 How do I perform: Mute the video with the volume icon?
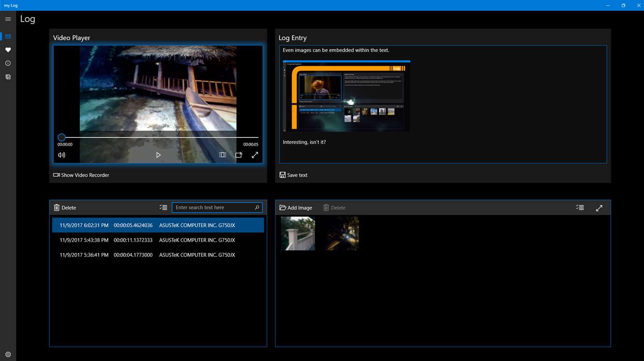click(x=62, y=155)
